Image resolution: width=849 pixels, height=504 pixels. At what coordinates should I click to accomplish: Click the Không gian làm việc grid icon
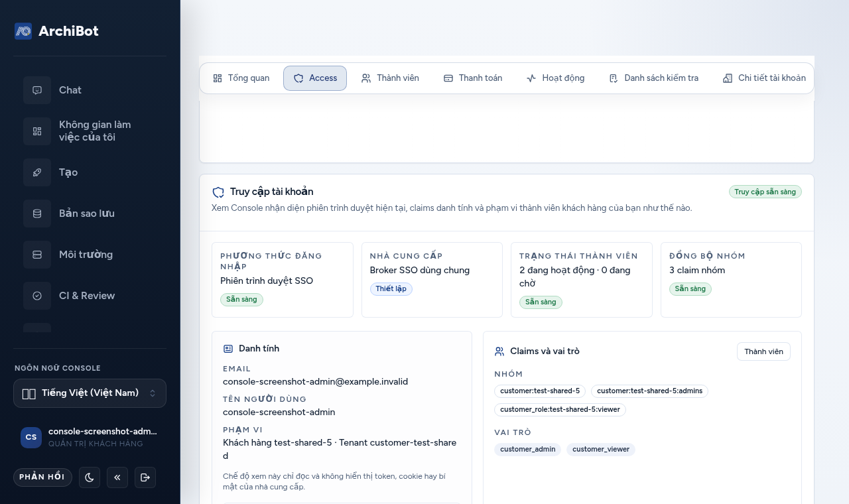37,131
